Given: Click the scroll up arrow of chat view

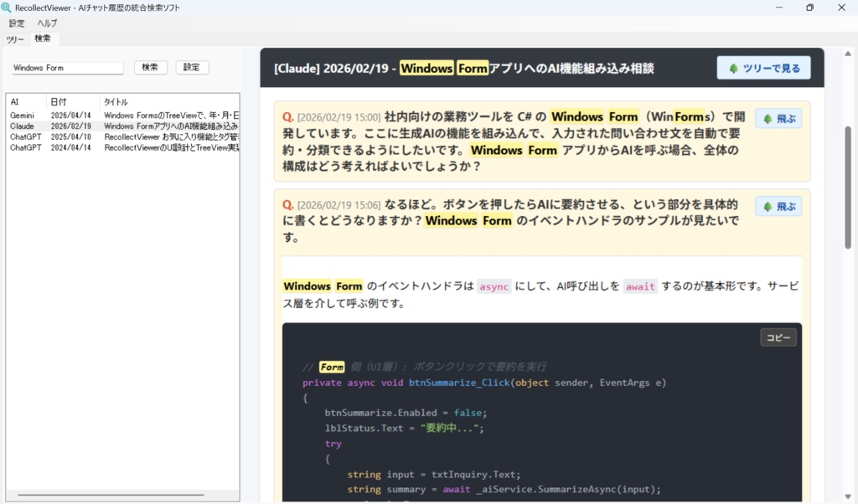Looking at the screenshot, I should [x=848, y=54].
